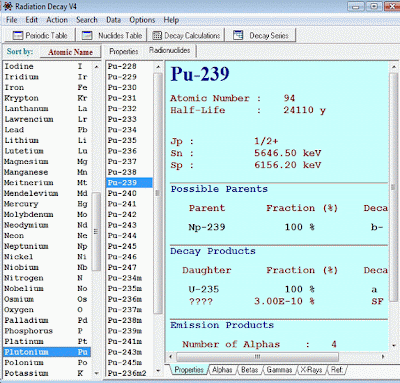Open the Data menu

click(114, 20)
